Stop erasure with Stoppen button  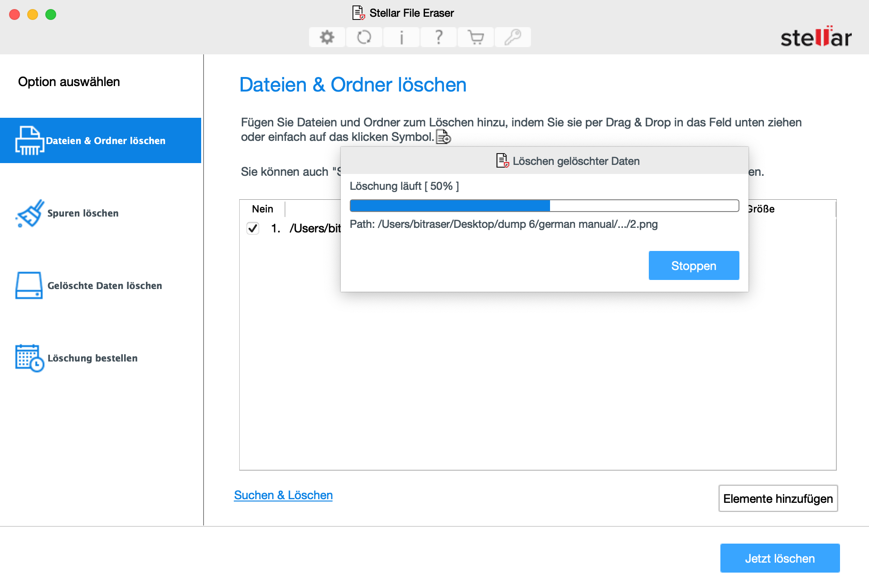[x=694, y=265]
